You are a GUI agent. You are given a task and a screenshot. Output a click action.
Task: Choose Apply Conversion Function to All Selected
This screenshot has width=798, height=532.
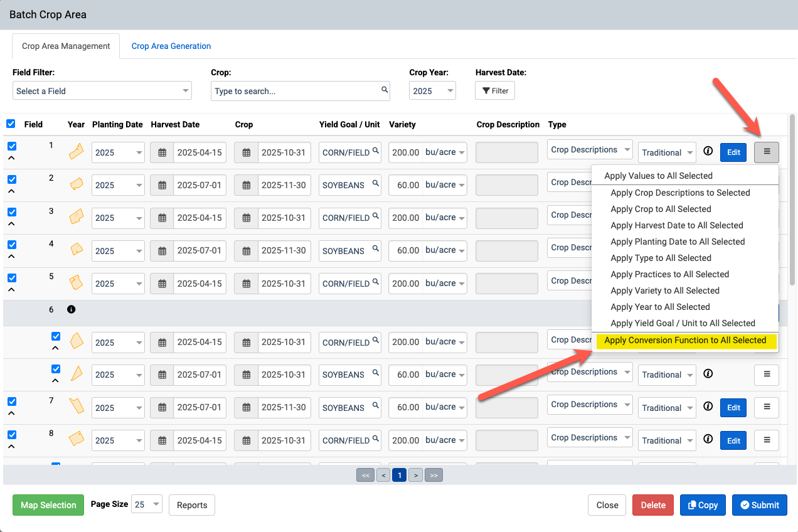(685, 340)
